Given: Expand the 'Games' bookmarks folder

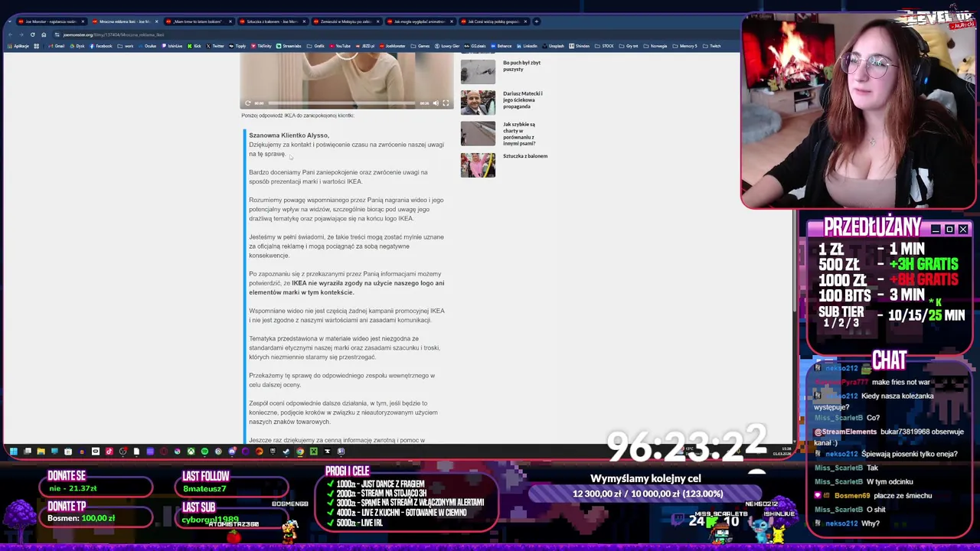Looking at the screenshot, I should coord(420,46).
